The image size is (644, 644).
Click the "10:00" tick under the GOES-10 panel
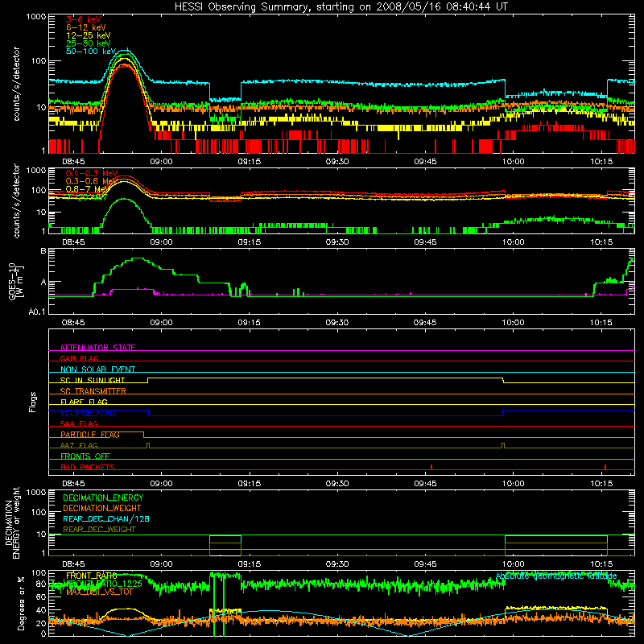513,323
